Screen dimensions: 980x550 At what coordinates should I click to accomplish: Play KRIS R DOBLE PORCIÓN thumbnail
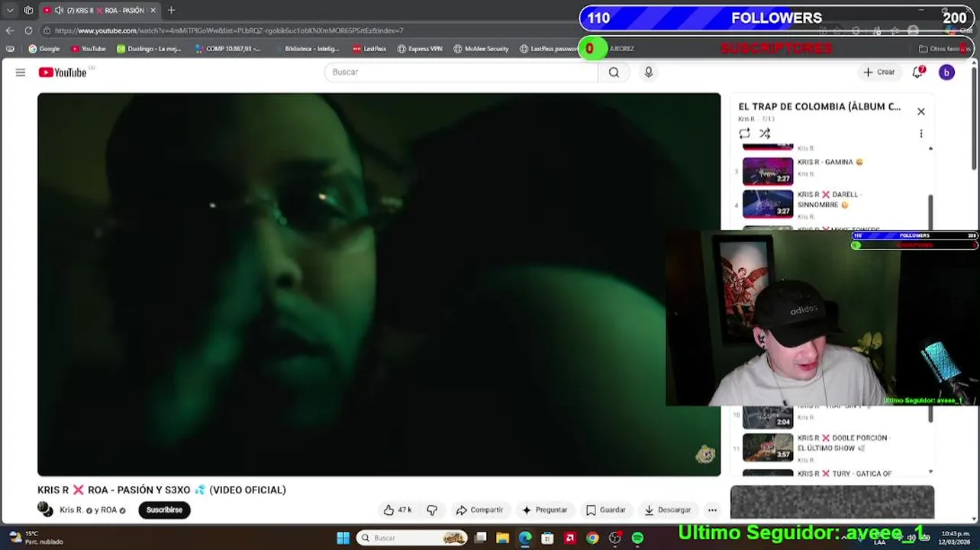(768, 448)
